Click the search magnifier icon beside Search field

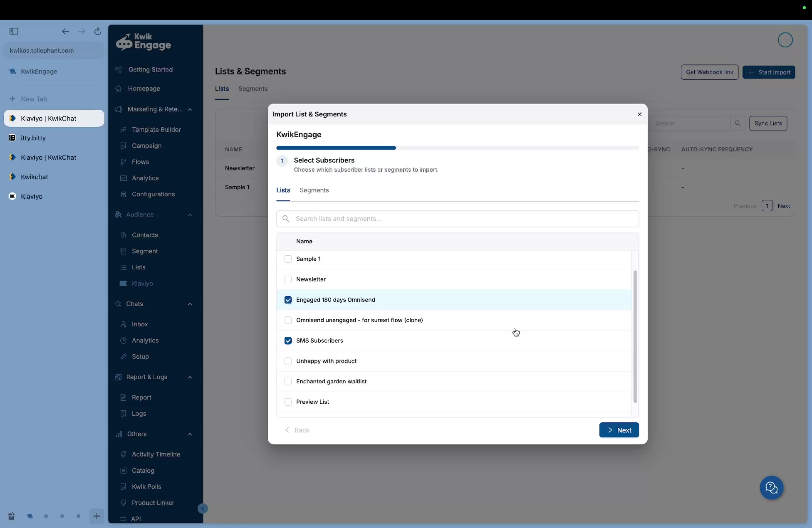738,123
